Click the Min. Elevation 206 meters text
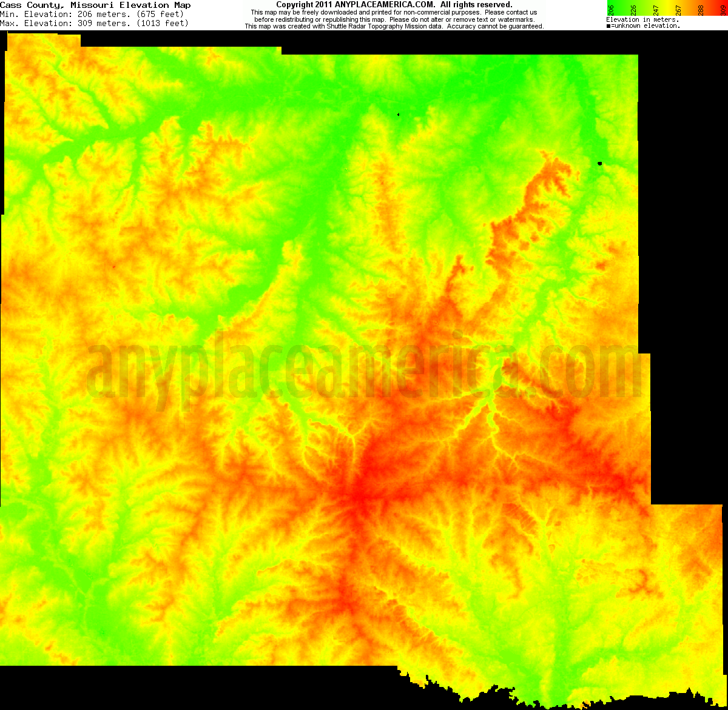 [x=92, y=14]
